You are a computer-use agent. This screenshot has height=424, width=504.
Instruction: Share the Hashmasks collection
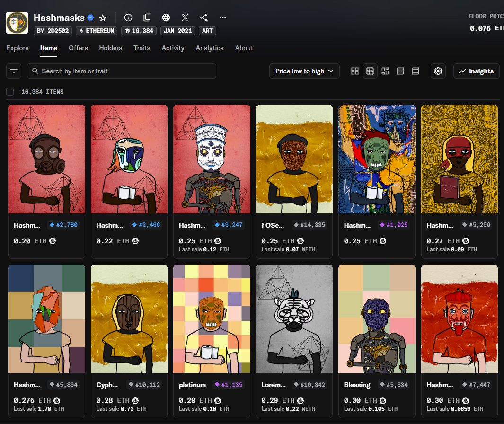coord(204,18)
